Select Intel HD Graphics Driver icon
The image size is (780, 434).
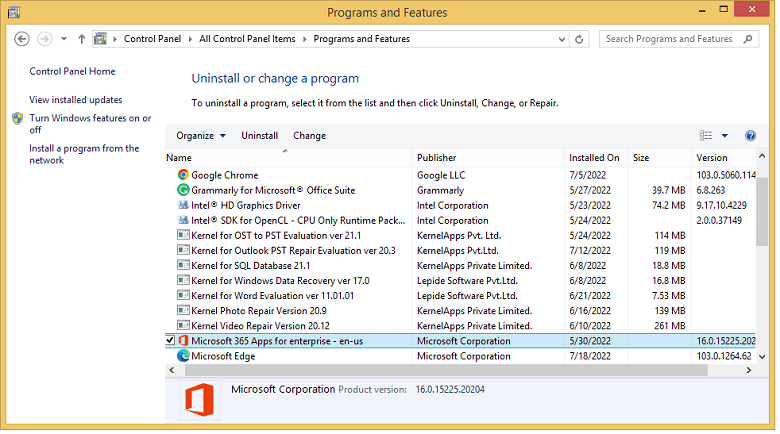[x=183, y=205]
